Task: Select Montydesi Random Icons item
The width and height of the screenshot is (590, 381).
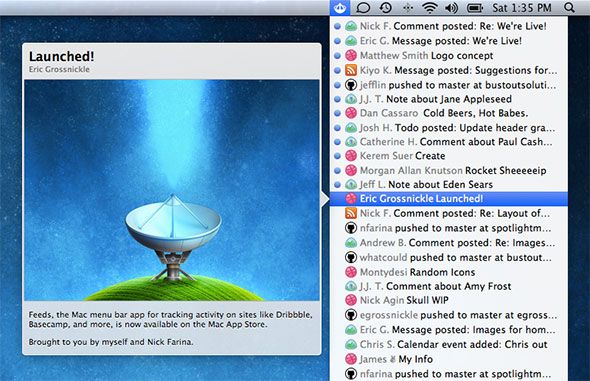Action: 449,272
